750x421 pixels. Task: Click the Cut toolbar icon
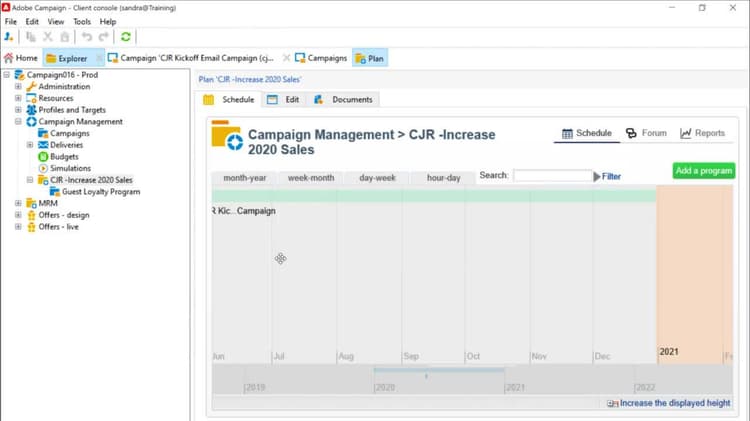(x=48, y=37)
